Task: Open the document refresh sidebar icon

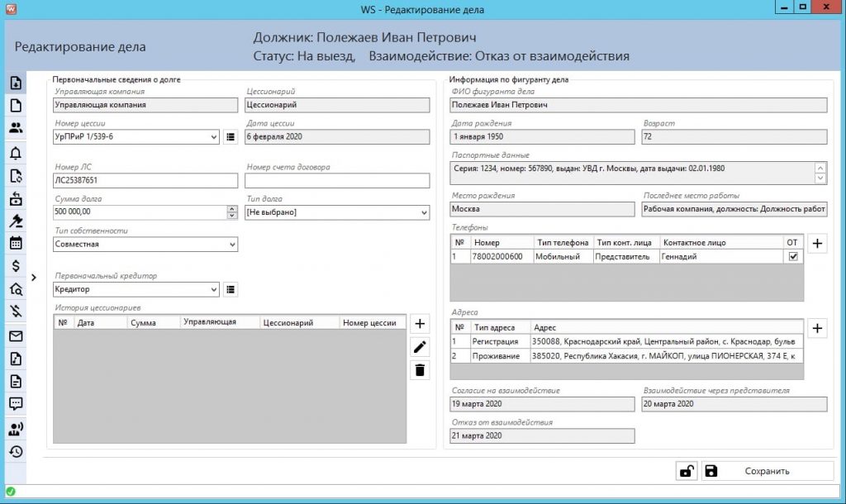Action: 16,176
